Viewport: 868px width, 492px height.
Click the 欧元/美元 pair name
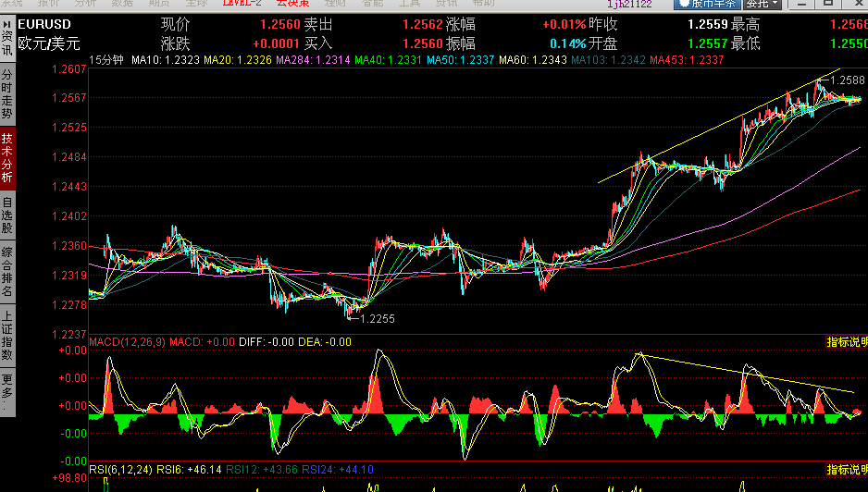[x=49, y=43]
